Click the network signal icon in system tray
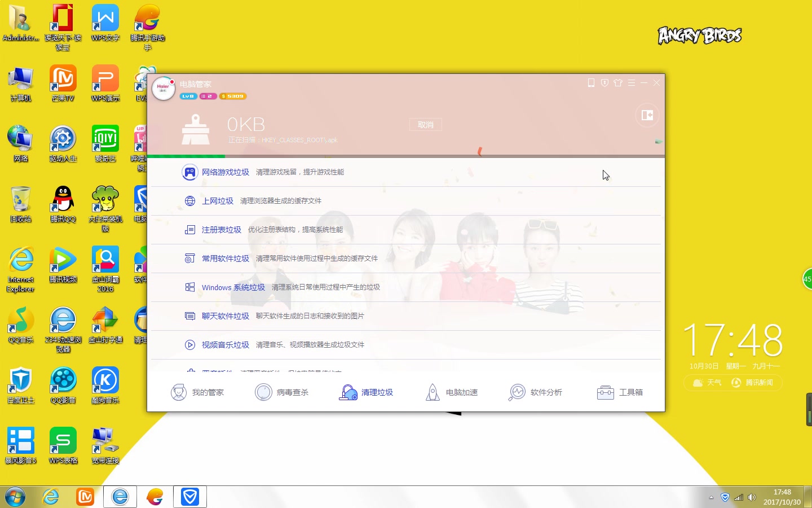 coord(738,497)
